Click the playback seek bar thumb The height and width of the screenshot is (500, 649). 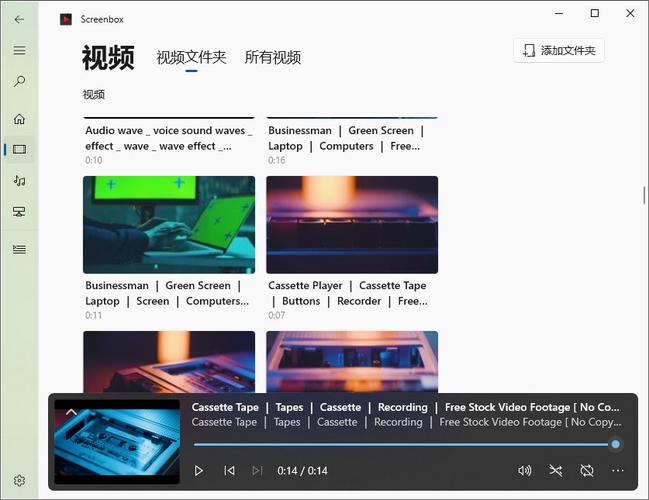coord(615,445)
